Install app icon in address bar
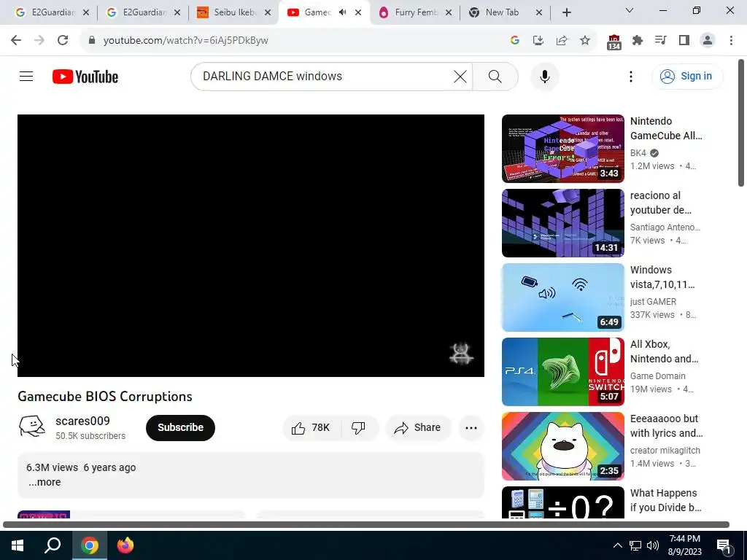The width and height of the screenshot is (747, 560). (x=538, y=40)
